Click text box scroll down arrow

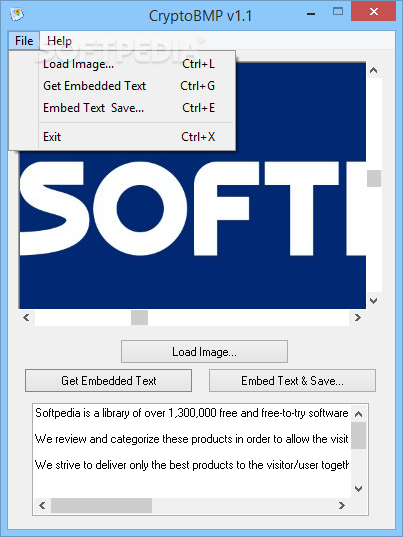tap(358, 489)
